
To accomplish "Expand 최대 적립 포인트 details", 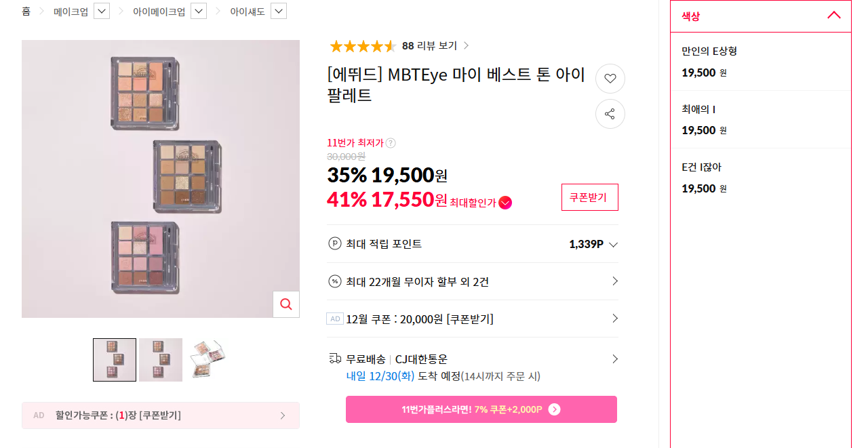I will [614, 245].
